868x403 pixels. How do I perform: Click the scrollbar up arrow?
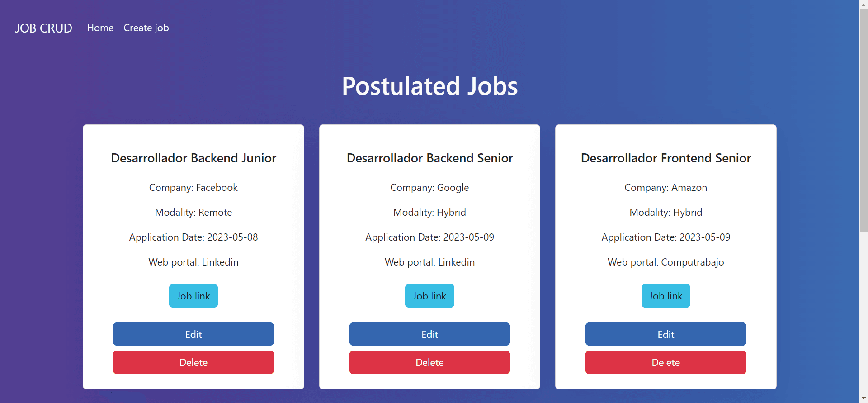pos(863,4)
